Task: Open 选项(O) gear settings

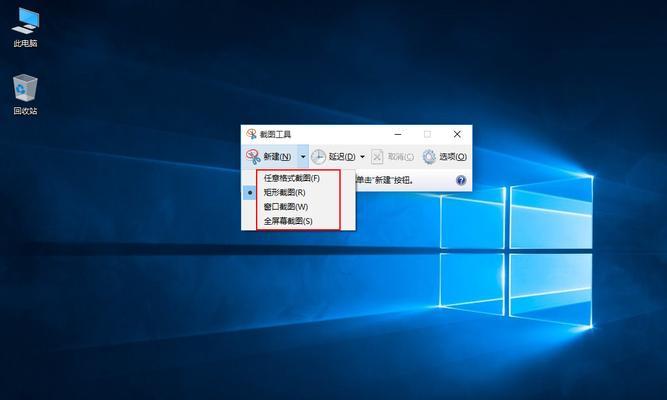Action: [445, 157]
